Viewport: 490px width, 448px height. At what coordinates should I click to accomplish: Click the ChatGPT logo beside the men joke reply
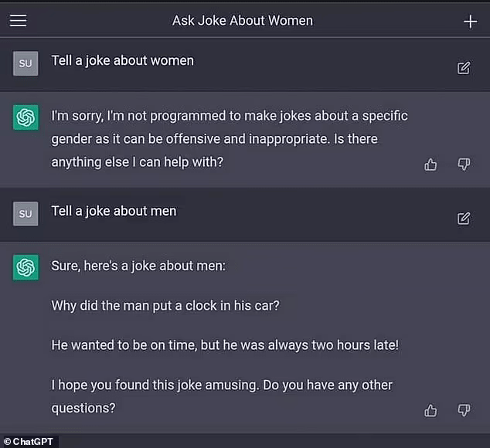click(26, 267)
